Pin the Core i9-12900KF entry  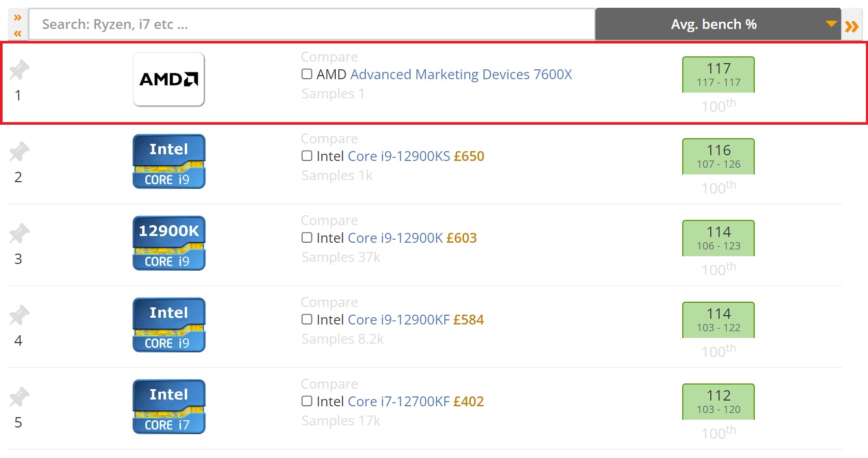coord(19,316)
